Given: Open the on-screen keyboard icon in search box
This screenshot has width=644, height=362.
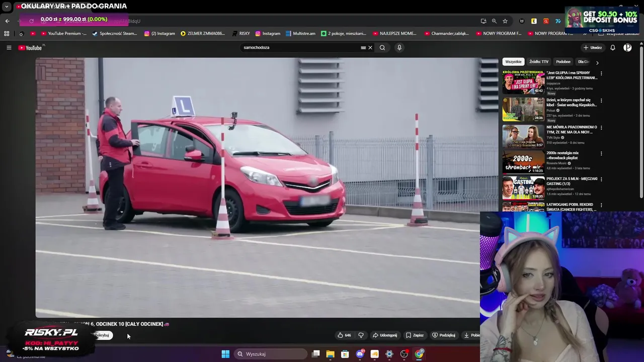Looking at the screenshot, I should click(363, 48).
